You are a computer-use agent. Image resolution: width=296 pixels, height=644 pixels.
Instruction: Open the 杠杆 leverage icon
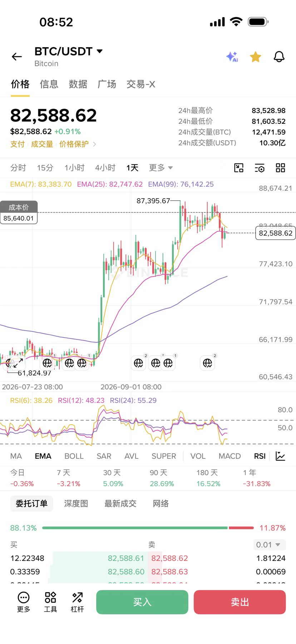(x=77, y=602)
